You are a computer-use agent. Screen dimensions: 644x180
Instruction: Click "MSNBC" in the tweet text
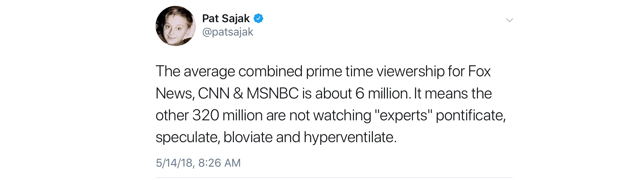click(272, 94)
